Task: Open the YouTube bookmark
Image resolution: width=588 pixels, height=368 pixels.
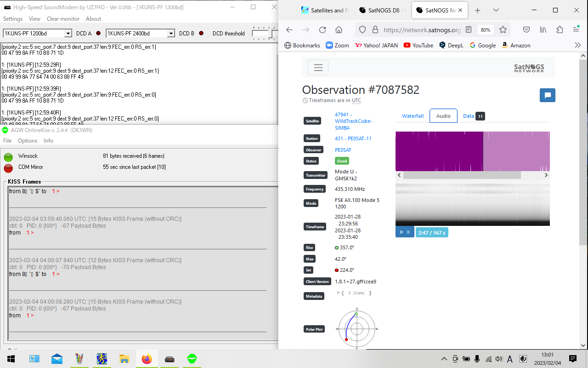Action: (418, 45)
